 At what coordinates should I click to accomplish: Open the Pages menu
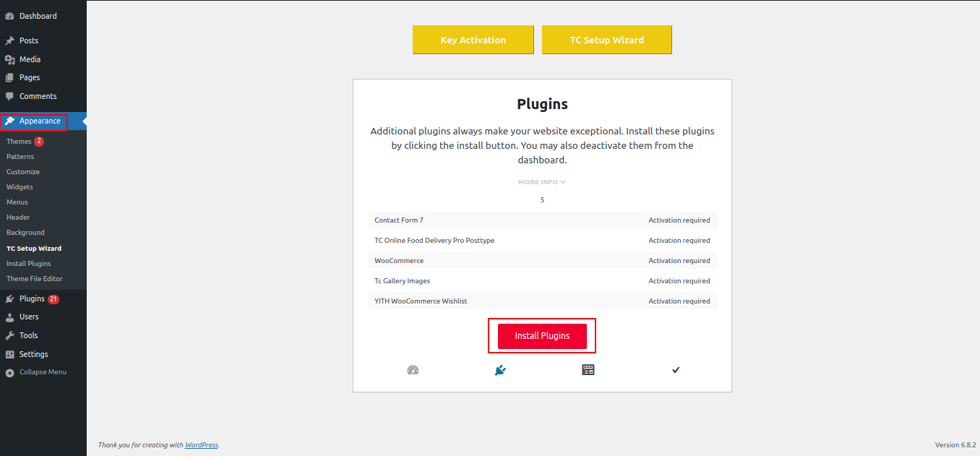pyautogui.click(x=43, y=77)
